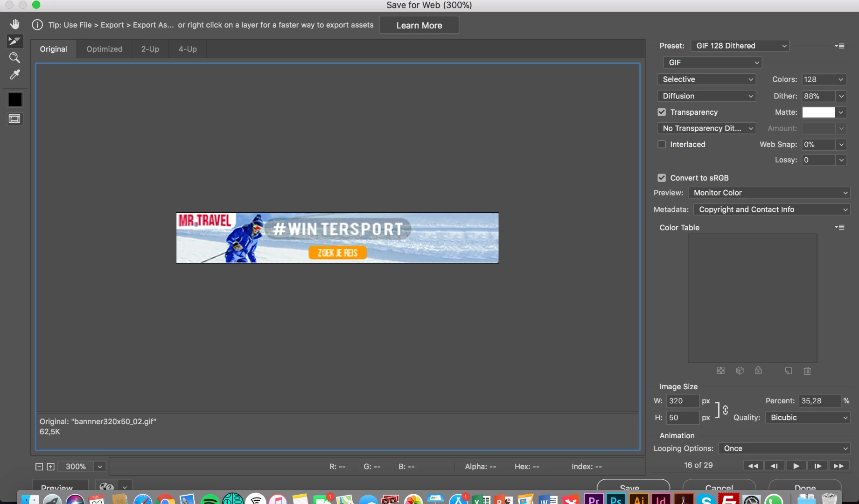Open Premiere Pro from the dock

[594, 499]
